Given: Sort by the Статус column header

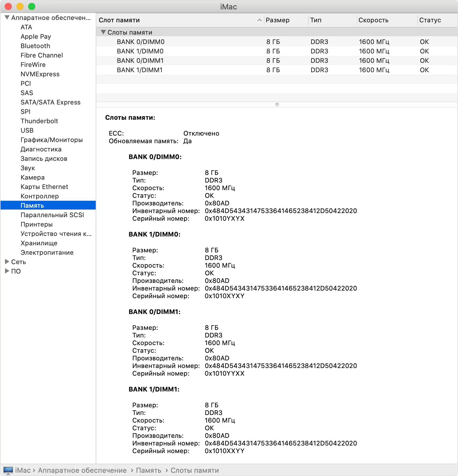Looking at the screenshot, I should pos(437,20).
